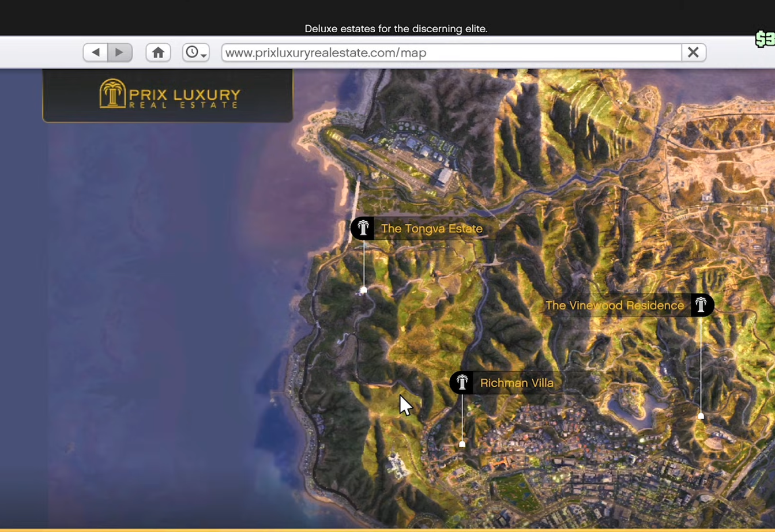The width and height of the screenshot is (775, 532).
Task: Close the in-game browser with X
Action: point(693,52)
